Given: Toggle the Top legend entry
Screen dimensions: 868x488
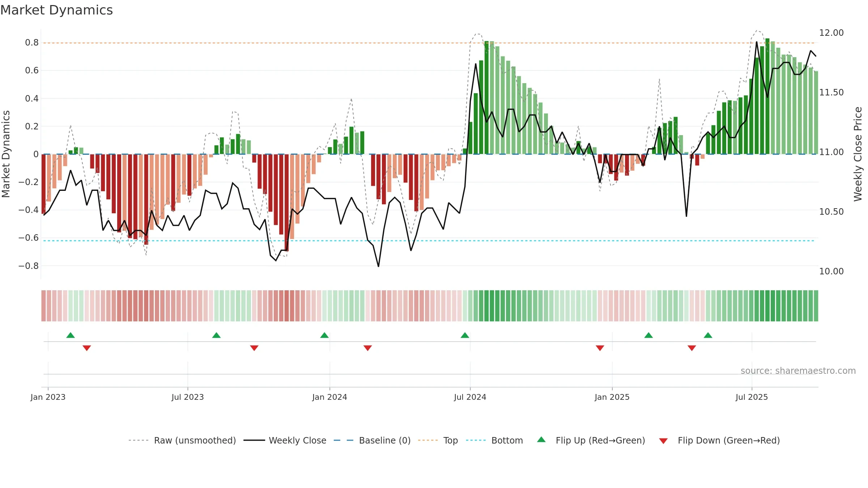Looking at the screenshot, I should pyautogui.click(x=438, y=440).
